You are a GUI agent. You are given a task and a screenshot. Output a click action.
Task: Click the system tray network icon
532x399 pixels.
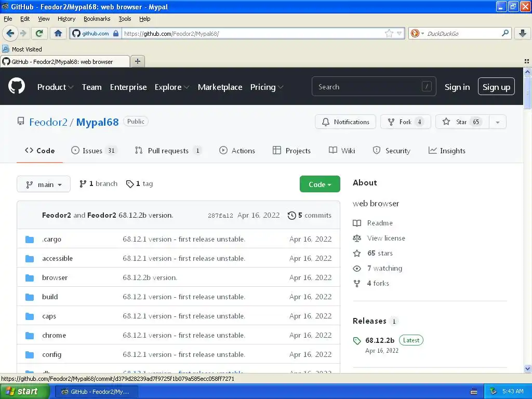point(494,392)
